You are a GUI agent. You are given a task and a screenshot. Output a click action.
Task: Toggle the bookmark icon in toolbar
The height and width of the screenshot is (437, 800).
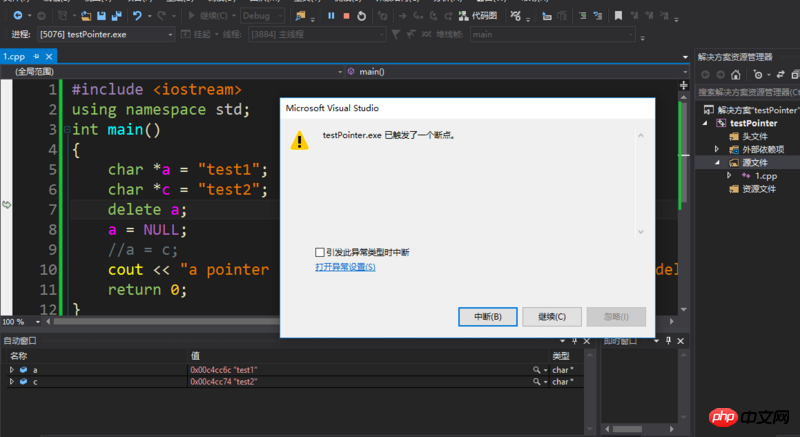click(618, 16)
